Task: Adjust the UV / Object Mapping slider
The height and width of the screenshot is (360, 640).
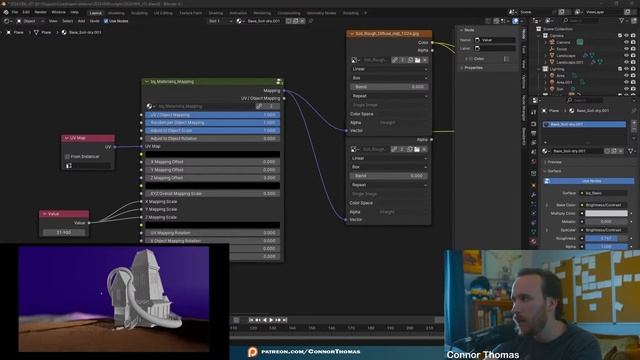Action: pyautogui.click(x=212, y=115)
